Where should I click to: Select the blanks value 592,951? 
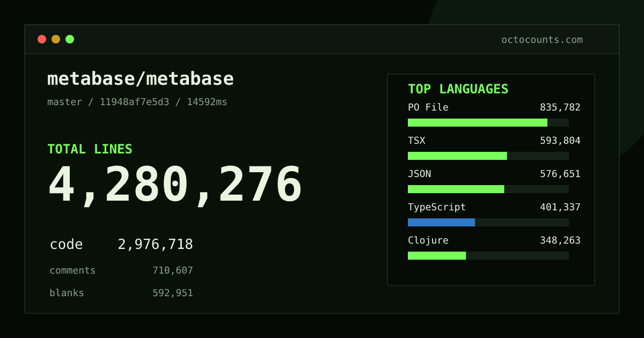pos(173,293)
